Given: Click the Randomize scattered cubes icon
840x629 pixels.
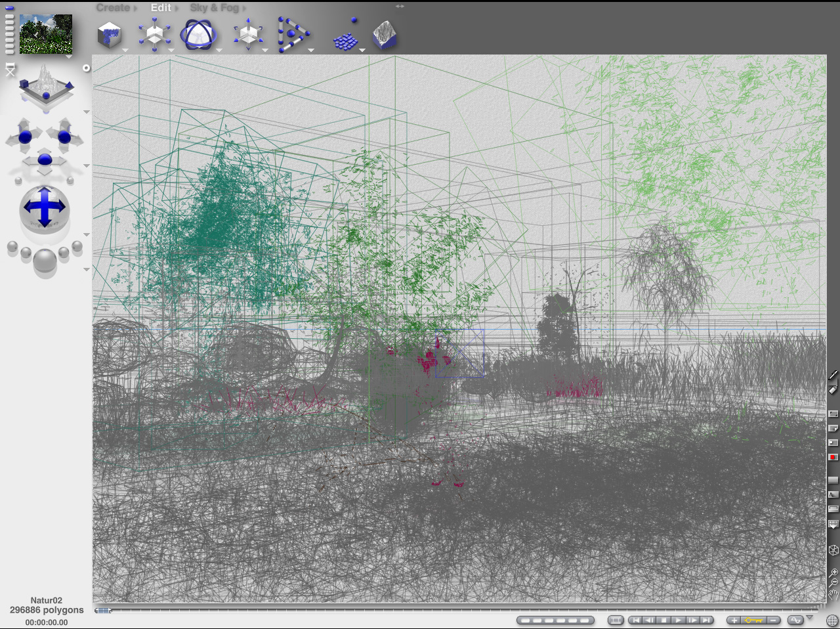Looking at the screenshot, I should 346,35.
